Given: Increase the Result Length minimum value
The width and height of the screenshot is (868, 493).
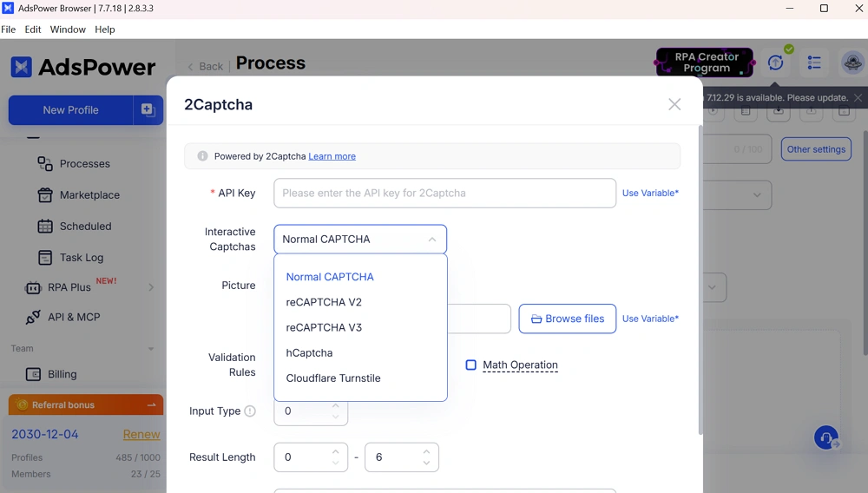Looking at the screenshot, I should (335, 451).
